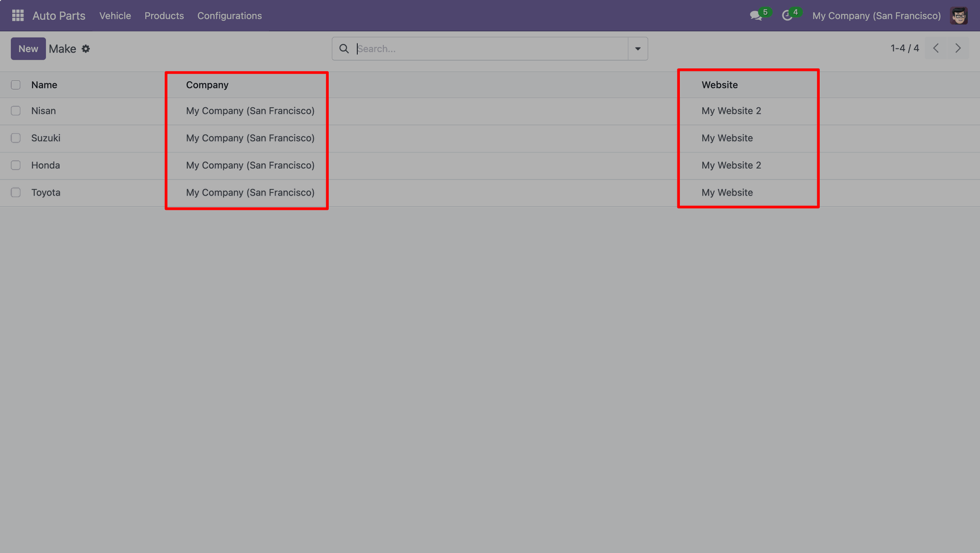Open the Make gear actions icon
Screen dimensions: 980x553
(86, 49)
